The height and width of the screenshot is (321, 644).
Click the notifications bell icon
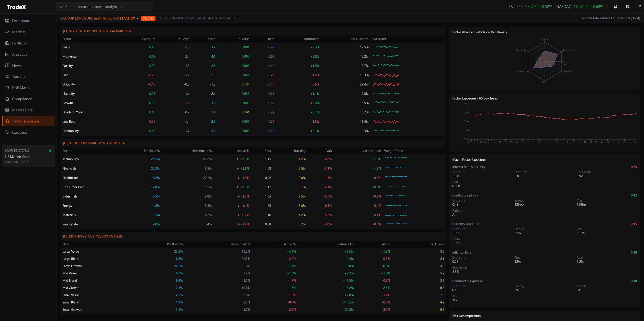tap(615, 7)
